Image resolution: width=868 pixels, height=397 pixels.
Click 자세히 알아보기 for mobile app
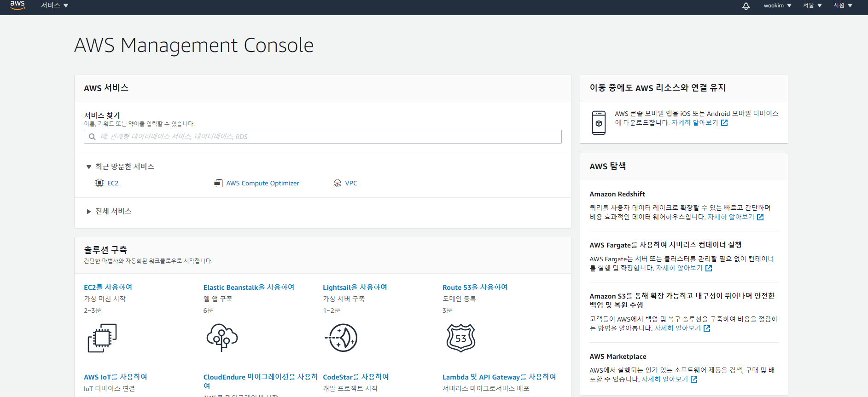click(x=695, y=123)
